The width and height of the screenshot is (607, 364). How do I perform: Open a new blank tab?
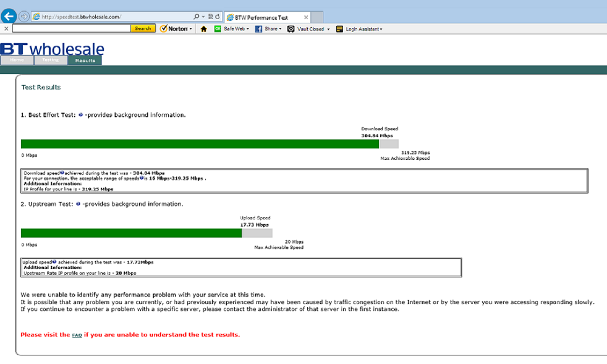(x=317, y=17)
